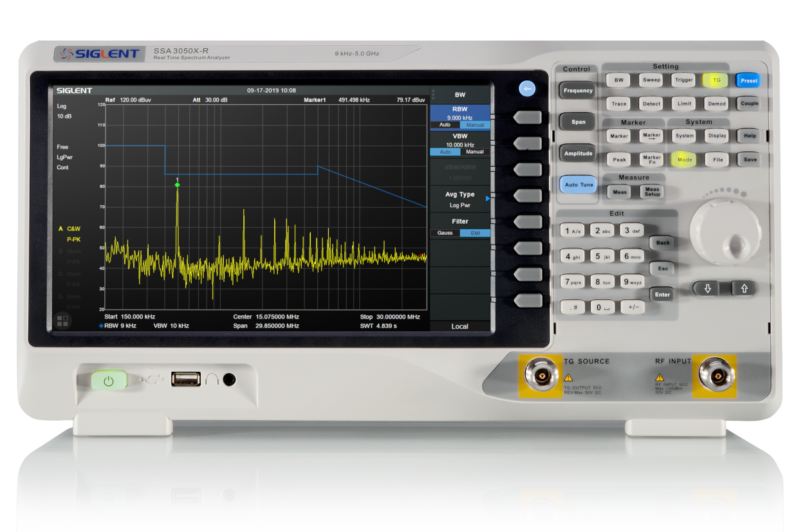Hit the Couple key
This screenshot has width=798, height=532.
pos(749,104)
